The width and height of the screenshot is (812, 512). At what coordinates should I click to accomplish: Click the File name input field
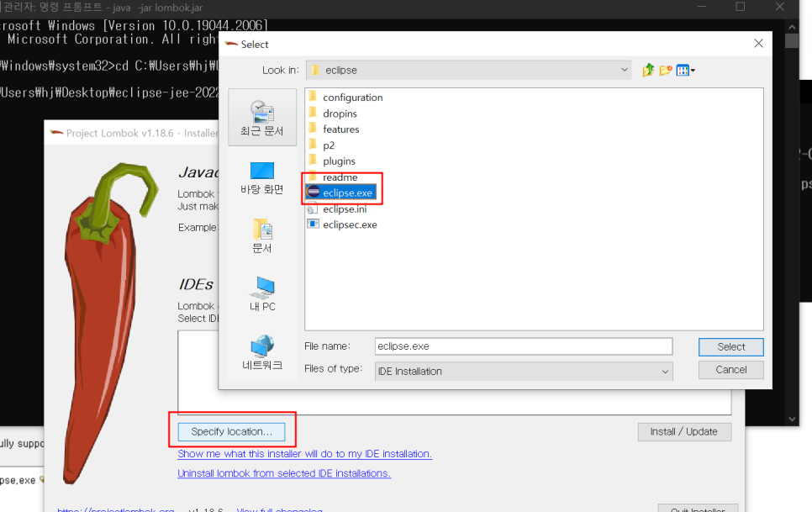pyautogui.click(x=524, y=346)
